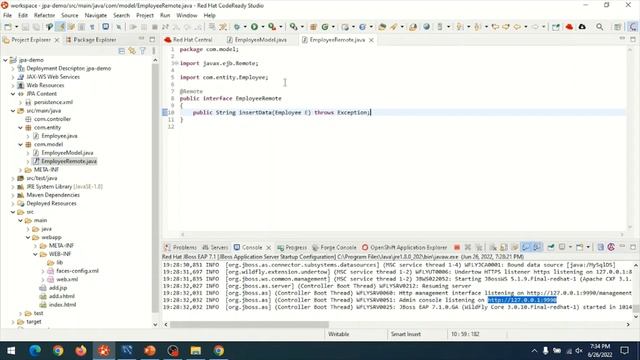Click the magnifier Quick Access search icon
The image size is (640, 360).
click(x=600, y=27)
